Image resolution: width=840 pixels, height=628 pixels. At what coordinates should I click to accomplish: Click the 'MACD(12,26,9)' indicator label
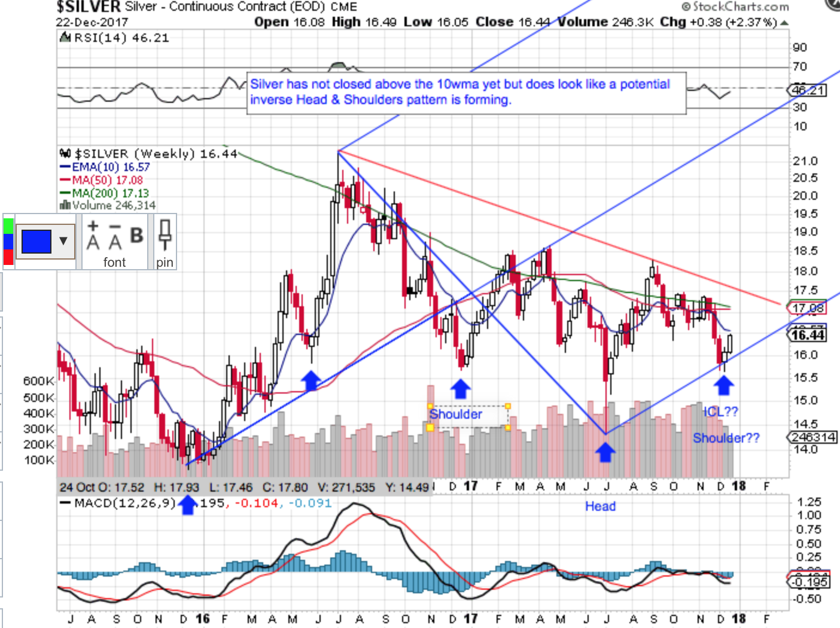point(124,503)
